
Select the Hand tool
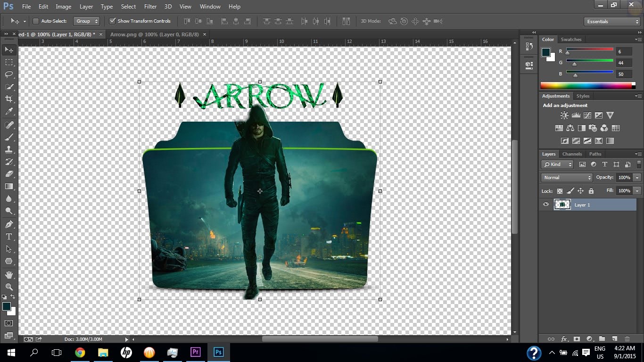(x=9, y=274)
